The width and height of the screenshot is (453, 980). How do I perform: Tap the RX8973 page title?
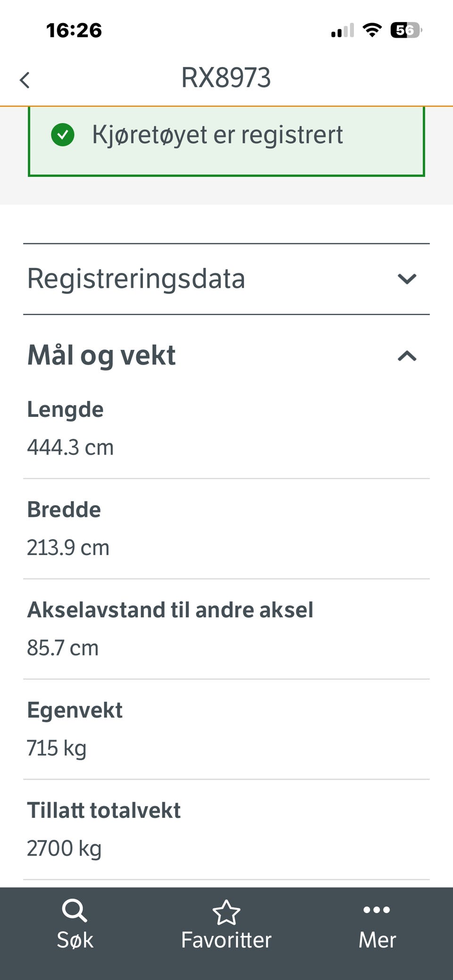(x=226, y=78)
